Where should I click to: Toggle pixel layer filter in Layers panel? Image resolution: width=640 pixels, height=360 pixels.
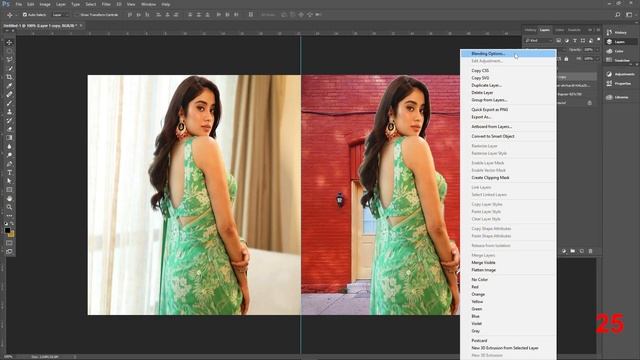(558, 40)
